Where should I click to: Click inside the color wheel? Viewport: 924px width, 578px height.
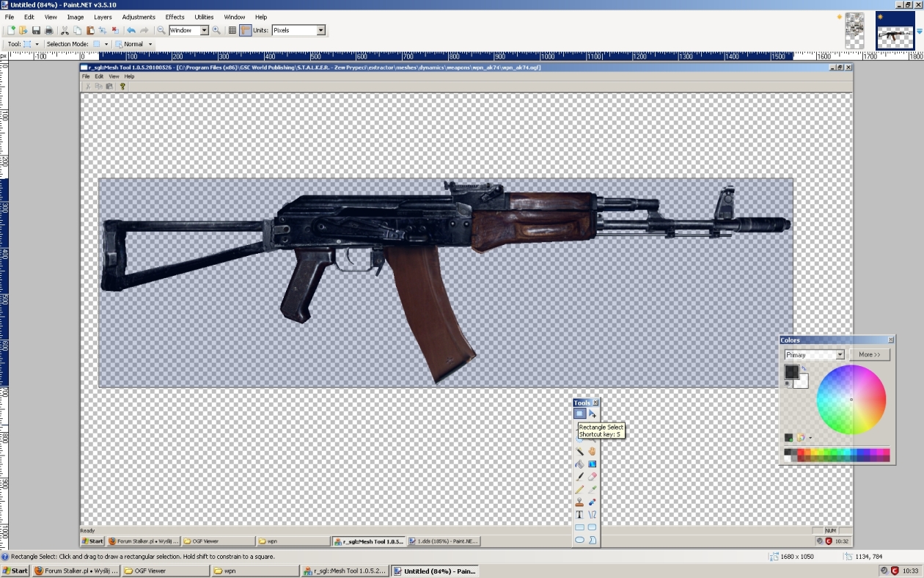pyautogui.click(x=851, y=400)
